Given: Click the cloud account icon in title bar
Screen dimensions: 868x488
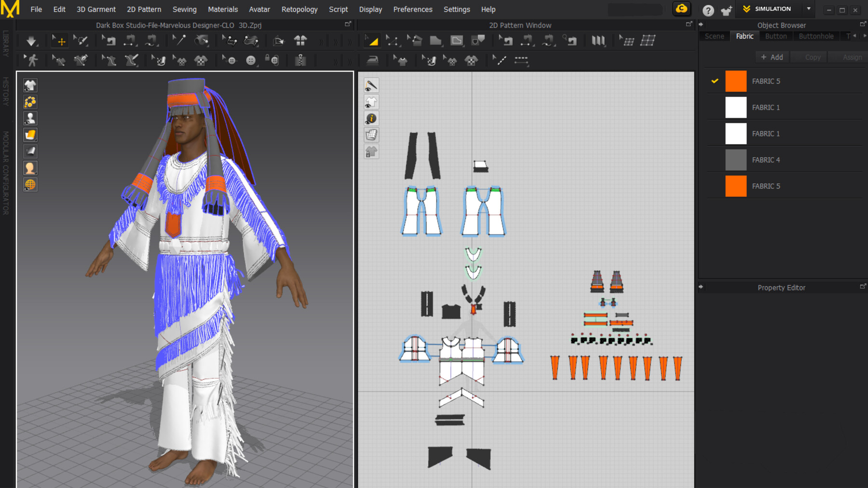Looking at the screenshot, I should click(x=681, y=9).
